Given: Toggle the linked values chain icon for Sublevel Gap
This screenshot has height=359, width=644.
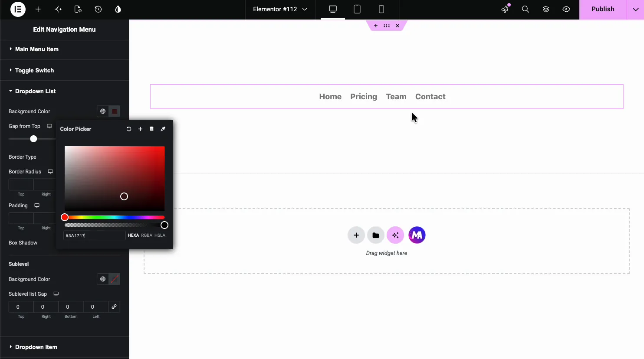Looking at the screenshot, I should pos(114,307).
